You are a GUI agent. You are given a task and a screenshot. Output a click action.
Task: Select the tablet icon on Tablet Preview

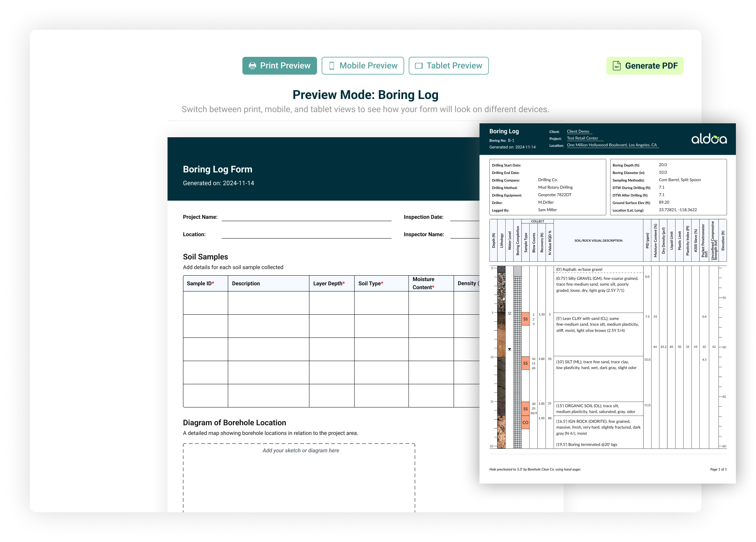click(418, 65)
